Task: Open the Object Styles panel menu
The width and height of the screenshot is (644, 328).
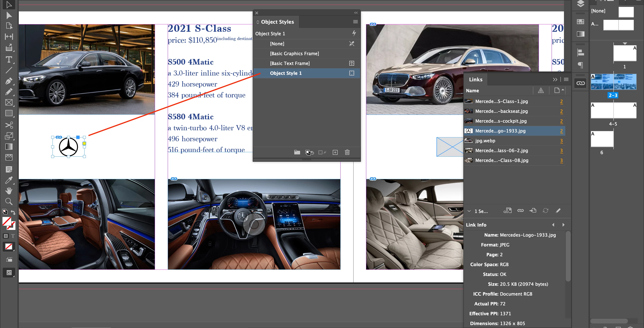Action: coord(355,22)
